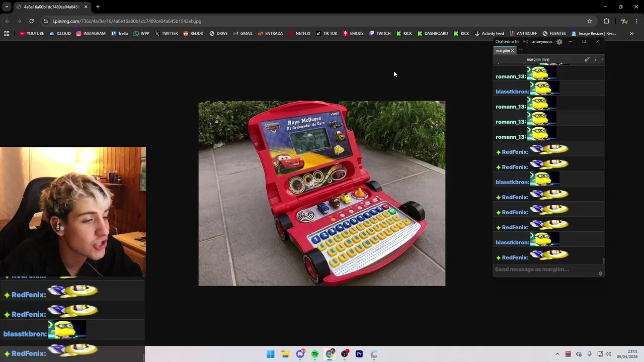644x362 pixels.
Task: Go back in Chrome
Action: pyautogui.click(x=7, y=21)
